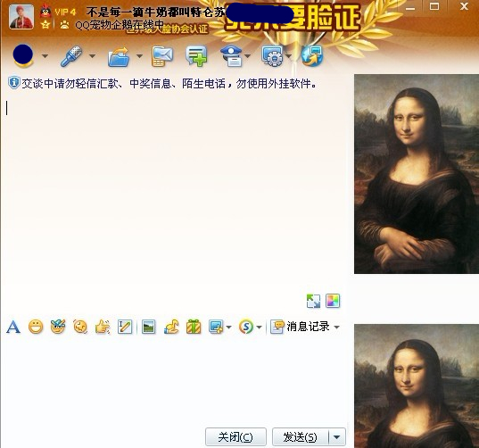
Task: Open the colorful skin palette swatch
Action: [x=333, y=301]
